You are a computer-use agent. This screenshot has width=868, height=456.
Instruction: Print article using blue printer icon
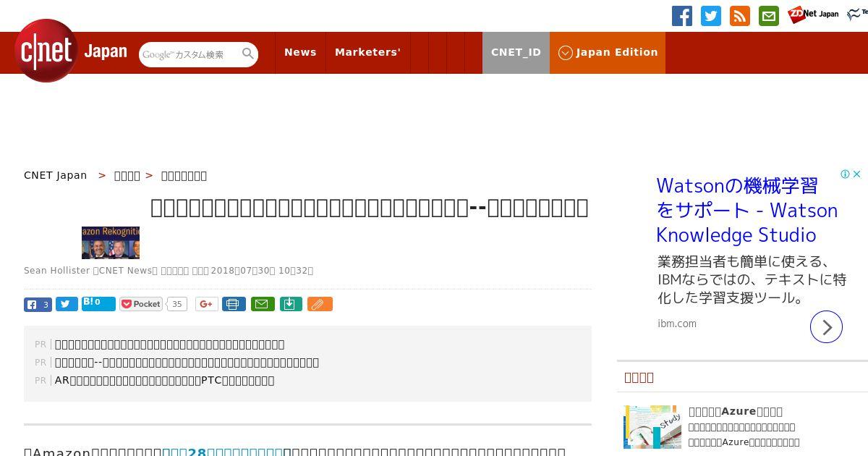pyautogui.click(x=234, y=304)
